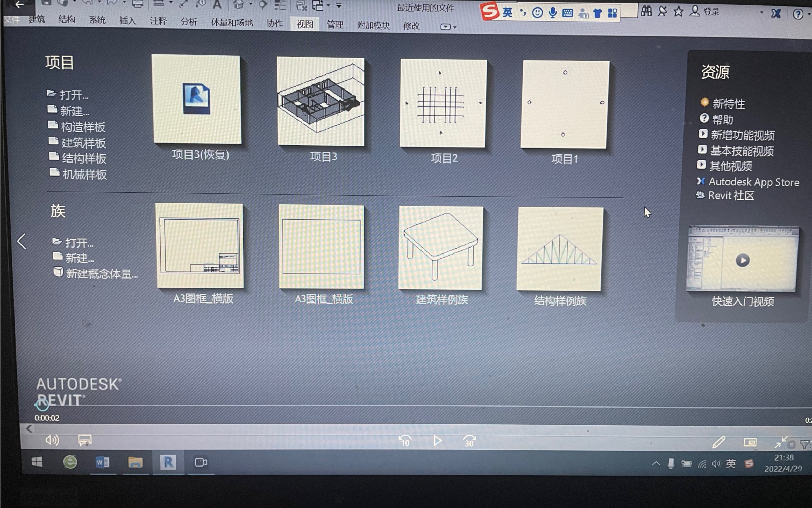The height and width of the screenshot is (508, 812).
Task: Toggle the 英 input indicator in system tray
Action: click(731, 463)
